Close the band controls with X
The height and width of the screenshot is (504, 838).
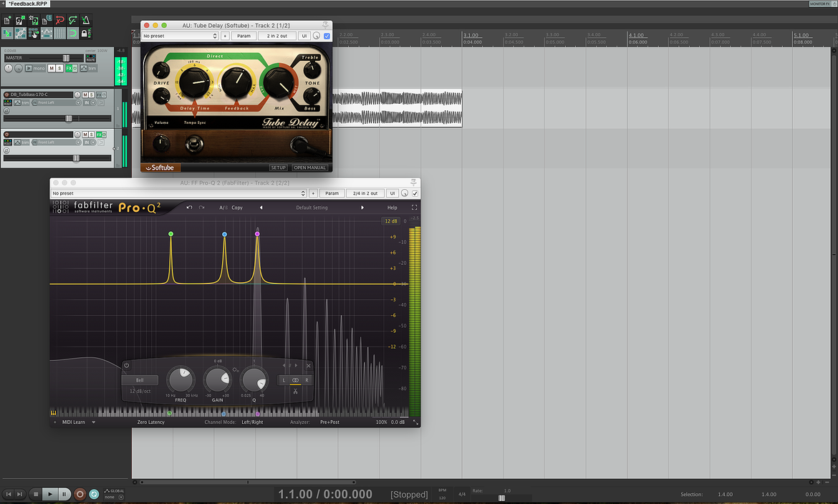click(x=309, y=366)
